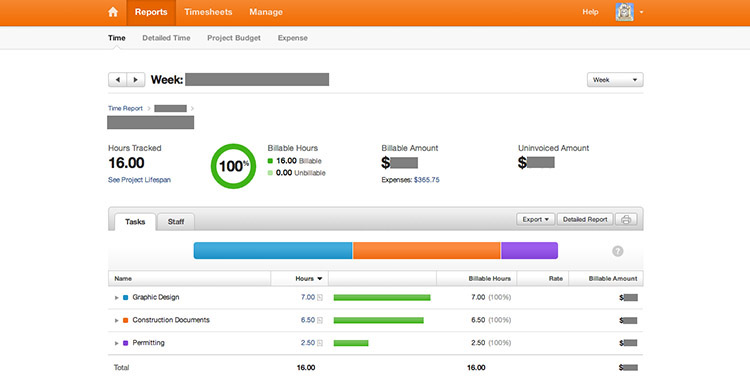750x388 pixels.
Task: Click the user avatar picture
Action: (x=625, y=12)
